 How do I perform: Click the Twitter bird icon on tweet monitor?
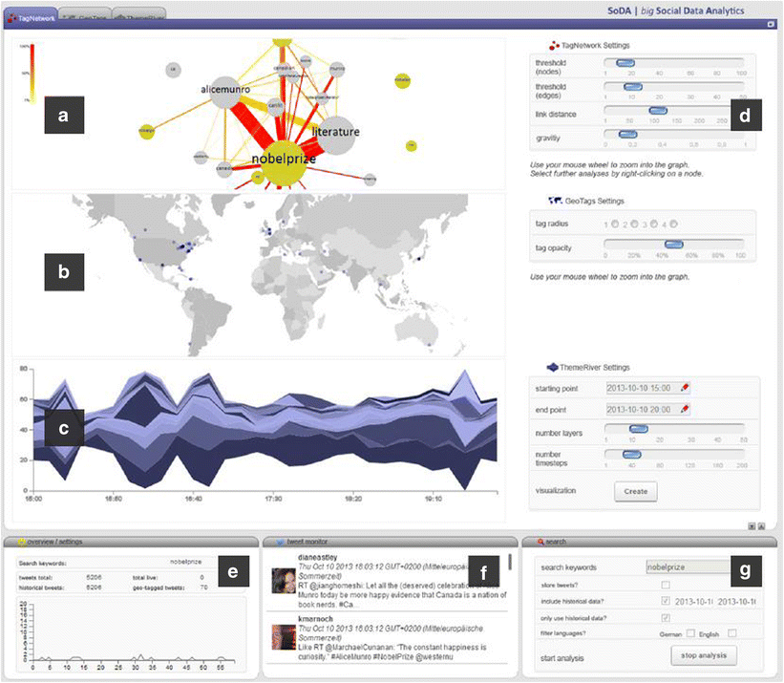280,542
